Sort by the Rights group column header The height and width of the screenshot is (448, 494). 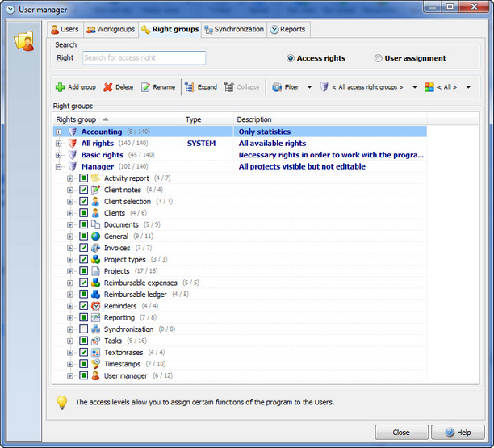[x=118, y=119]
